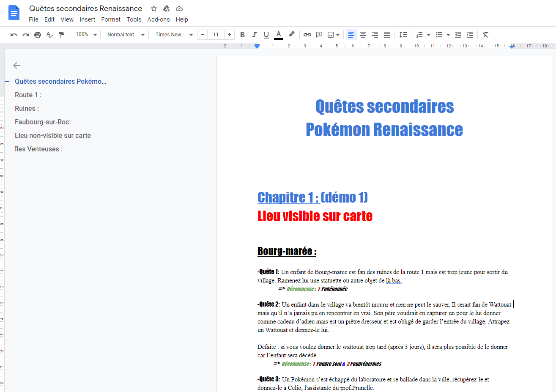This screenshot has height=392, width=556.
Task: Enable right text alignment
Action: pyautogui.click(x=375, y=35)
